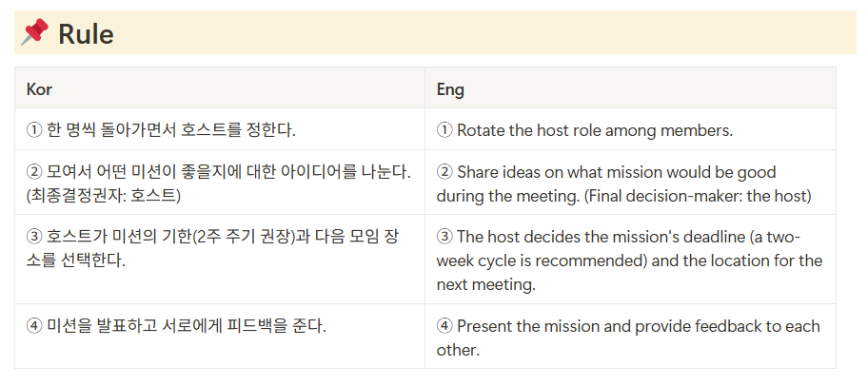Click the Kor column header
Viewport: 868px width, 386px height.
pos(39,89)
